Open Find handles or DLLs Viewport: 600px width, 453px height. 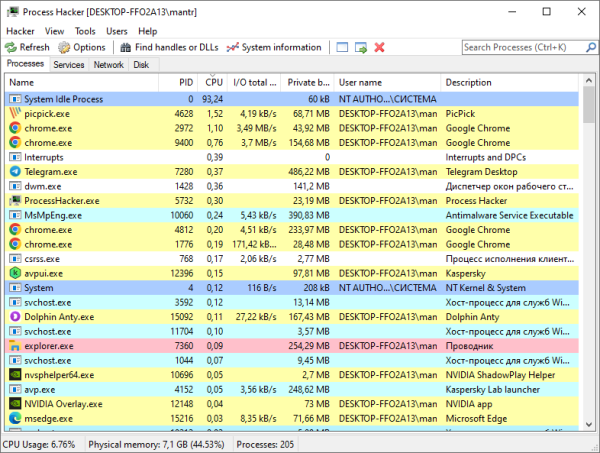pos(168,47)
